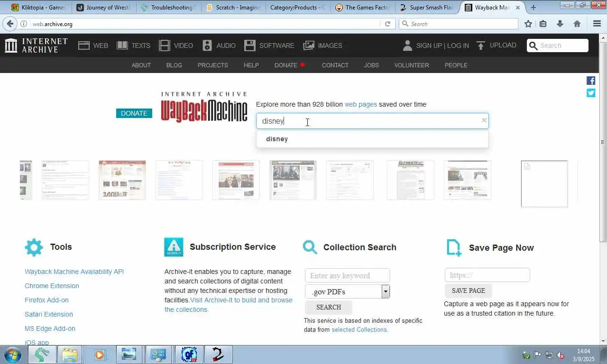Switch to Super Smash Flash tab
This screenshot has width=607, height=364.
point(427,8)
